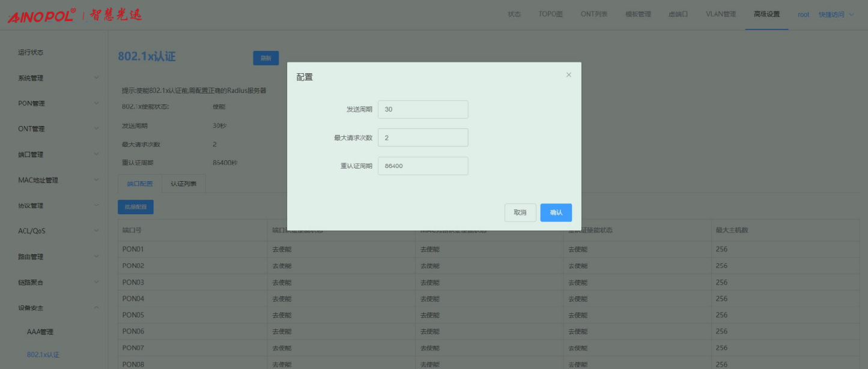868x369 pixels.
Task: Open VLAN管理 in the top navigation
Action: 720,14
